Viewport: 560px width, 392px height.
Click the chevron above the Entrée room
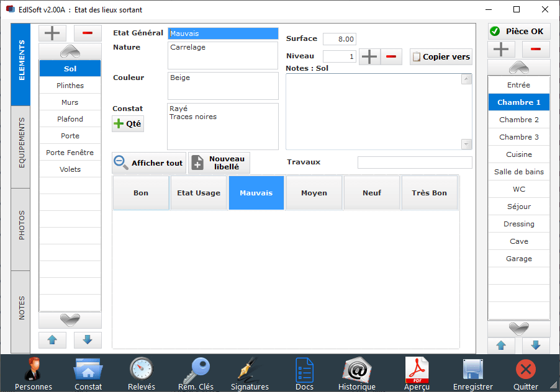click(x=518, y=67)
